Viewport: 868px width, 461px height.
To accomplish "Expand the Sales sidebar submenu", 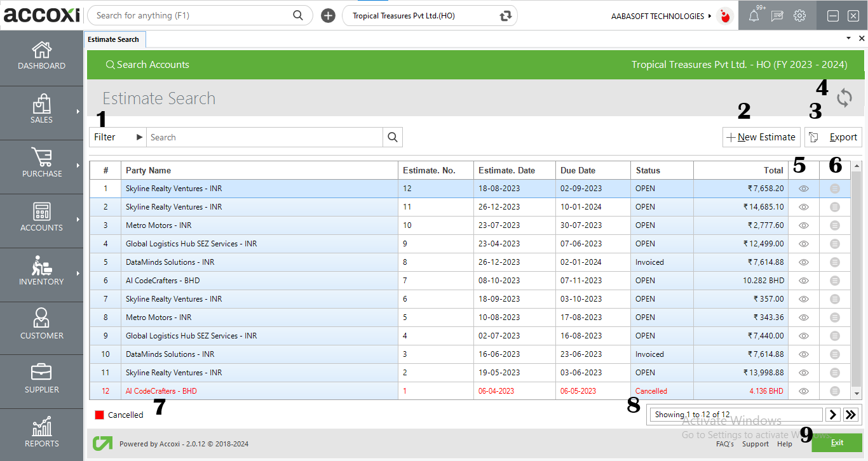I will 79,112.
